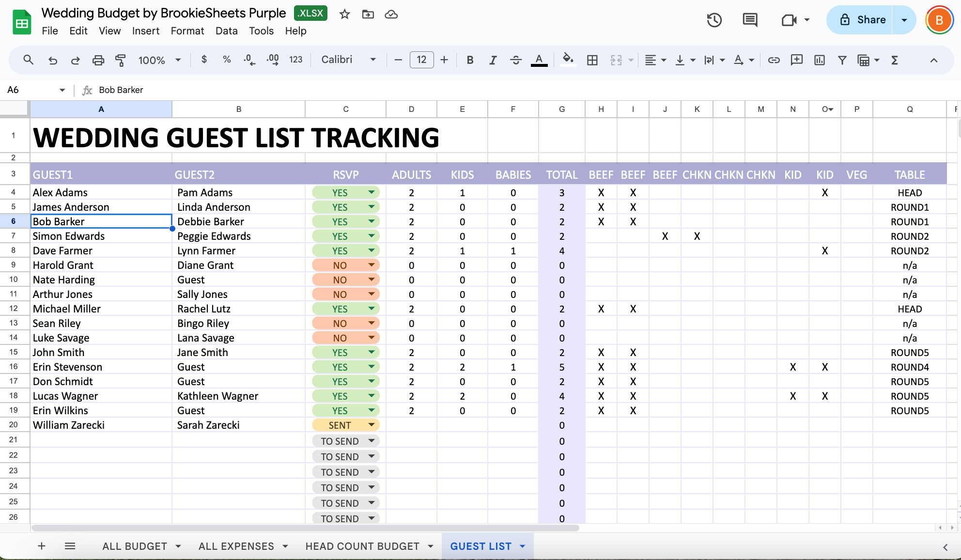Expand the zoom level dropdown
The width and height of the screenshot is (961, 560).
pos(178,60)
